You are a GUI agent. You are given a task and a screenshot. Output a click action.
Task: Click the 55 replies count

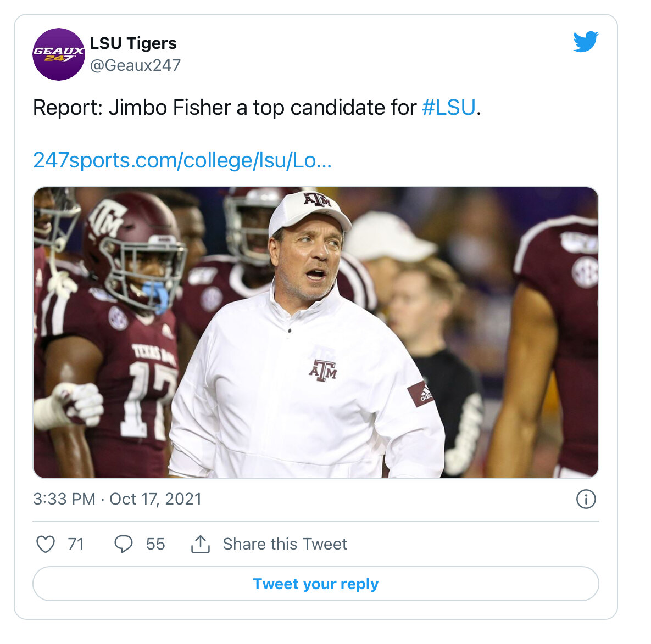coord(155,544)
